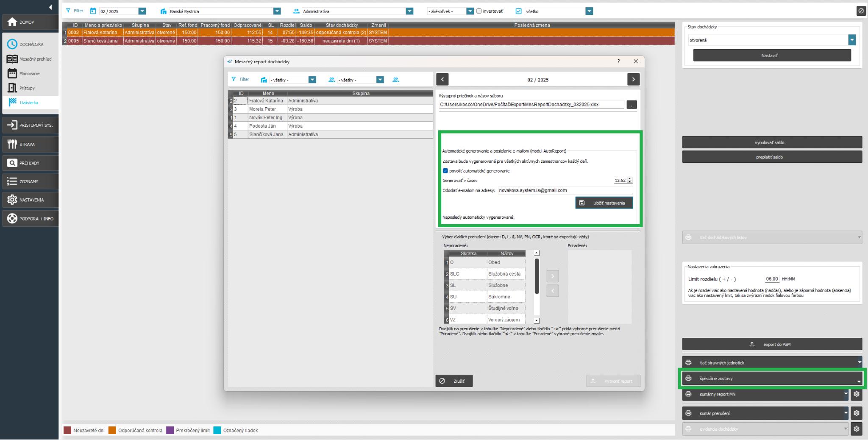Screen dimensions: 868x440
Task: Disable povoliť automatické generovanie checkbox
Action: (x=445, y=171)
